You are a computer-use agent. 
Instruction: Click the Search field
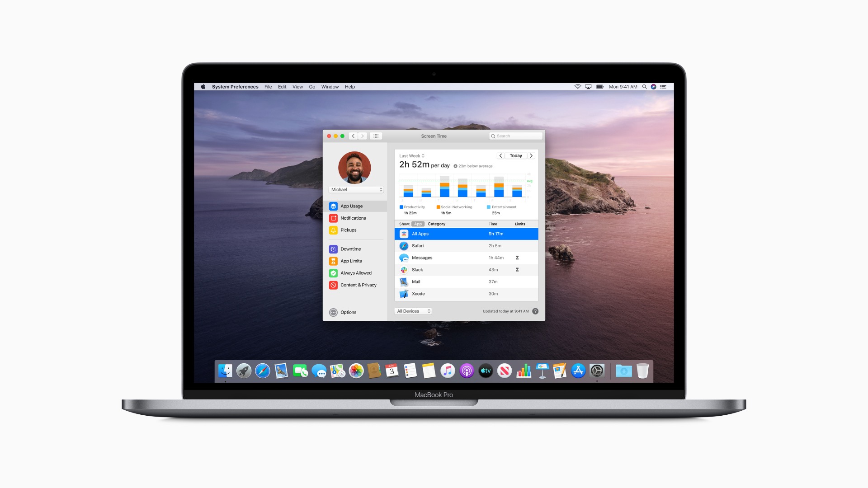[x=516, y=136]
